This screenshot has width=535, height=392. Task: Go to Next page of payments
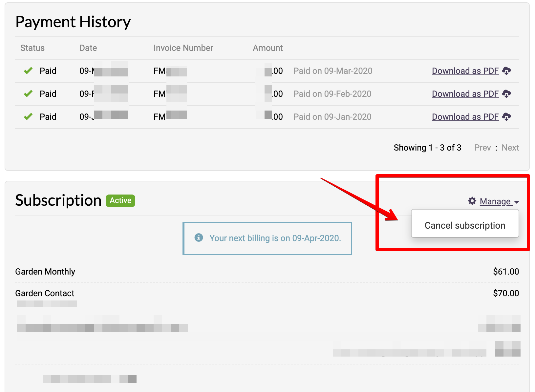click(x=510, y=148)
